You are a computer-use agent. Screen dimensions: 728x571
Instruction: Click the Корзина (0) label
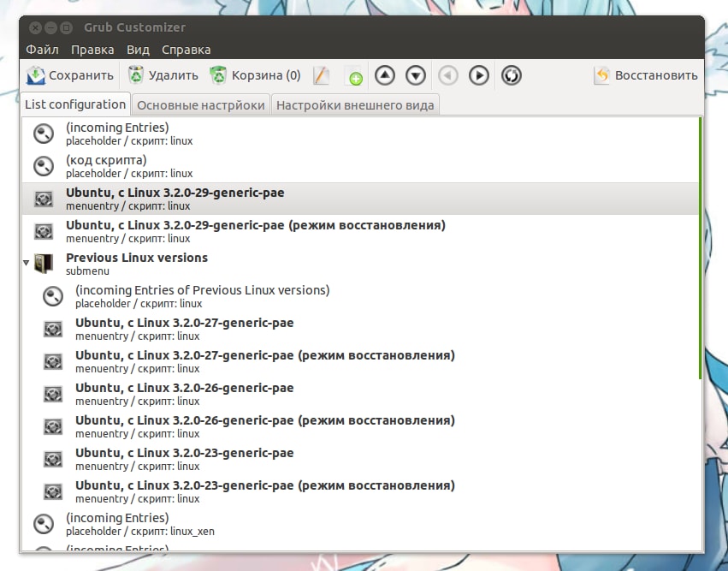(x=266, y=75)
